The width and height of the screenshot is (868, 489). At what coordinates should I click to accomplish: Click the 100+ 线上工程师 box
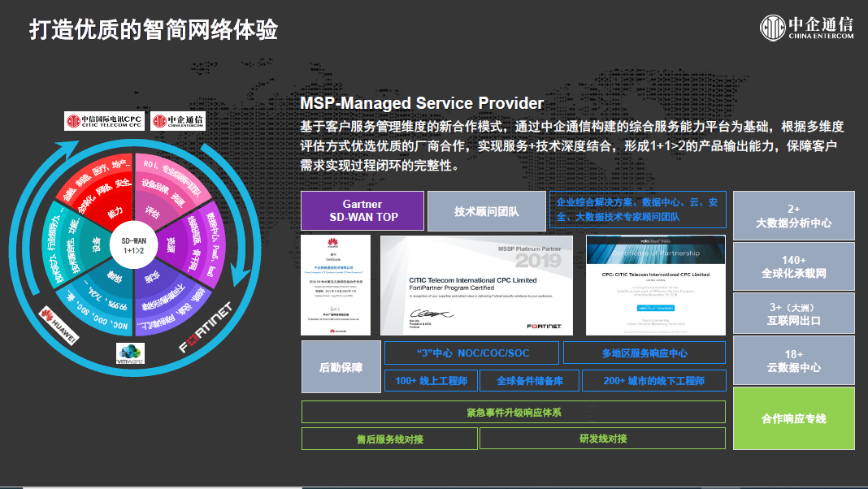point(432,381)
